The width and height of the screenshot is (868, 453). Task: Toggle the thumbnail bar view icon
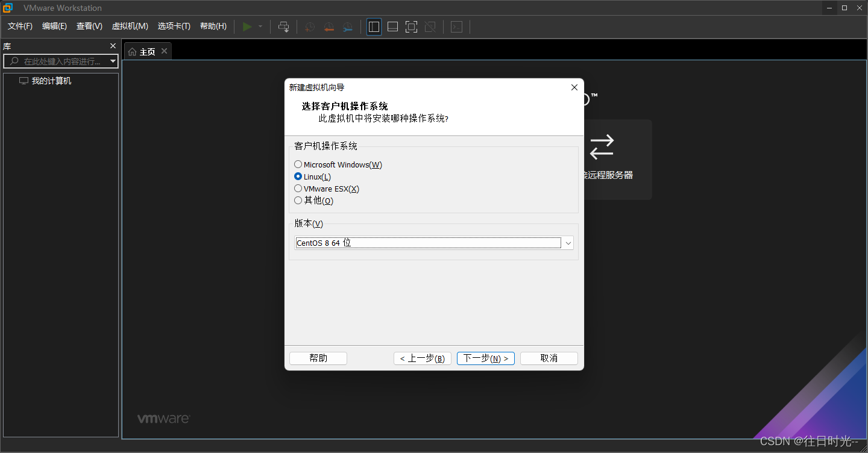(x=392, y=27)
